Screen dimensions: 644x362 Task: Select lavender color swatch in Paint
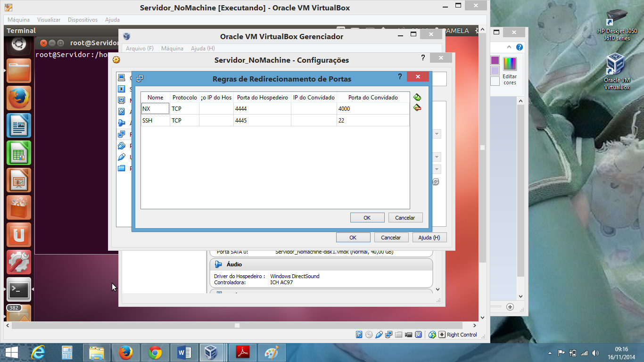click(x=495, y=71)
